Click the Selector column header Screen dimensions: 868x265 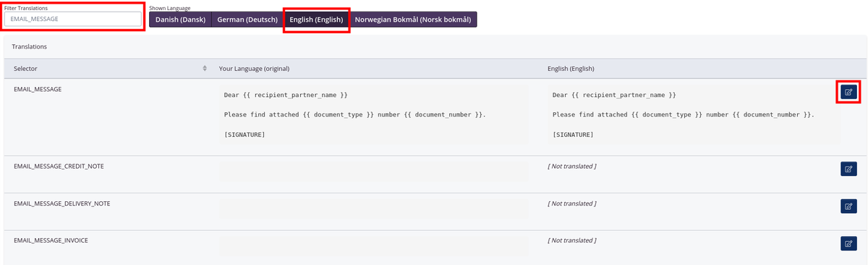pos(108,68)
